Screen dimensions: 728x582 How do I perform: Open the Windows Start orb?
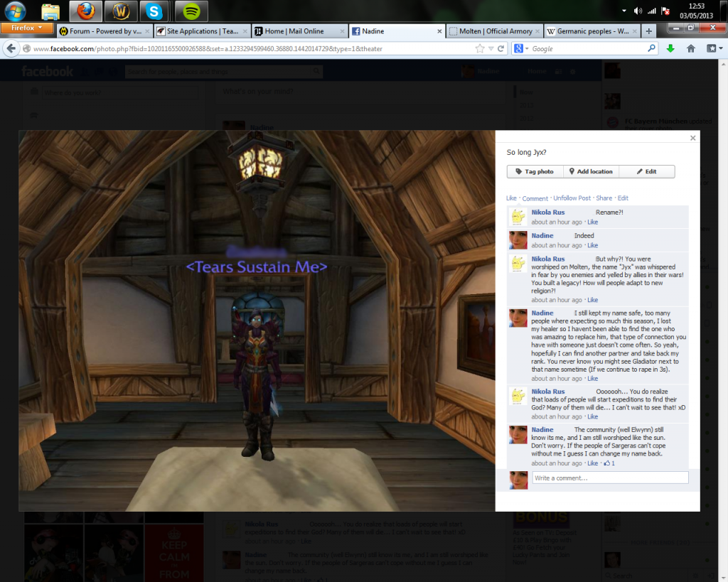click(16, 11)
